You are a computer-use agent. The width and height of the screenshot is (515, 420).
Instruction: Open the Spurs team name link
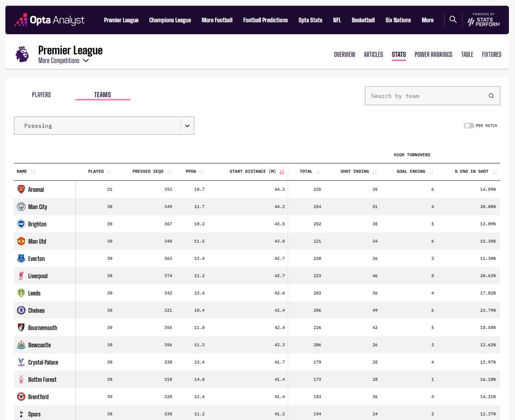pos(34,414)
